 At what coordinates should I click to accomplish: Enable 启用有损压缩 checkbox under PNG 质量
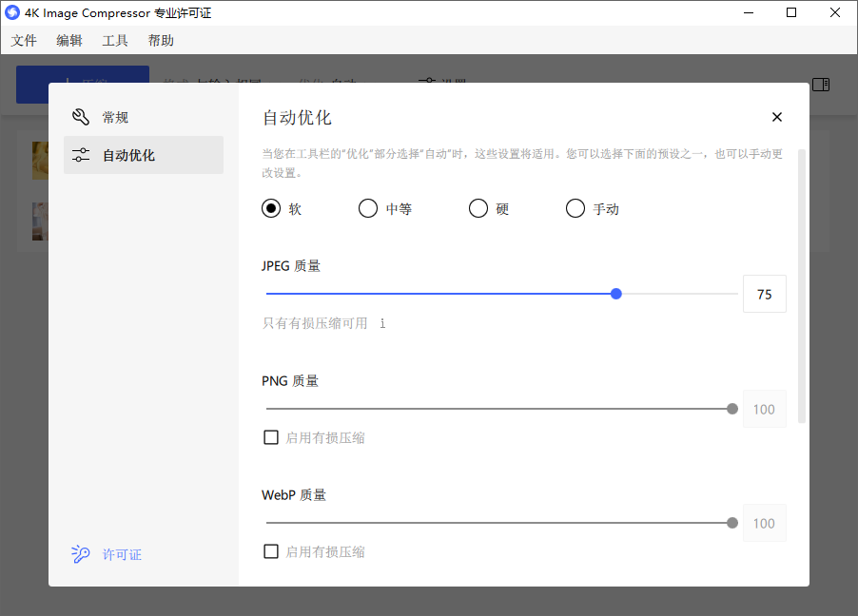pos(271,437)
